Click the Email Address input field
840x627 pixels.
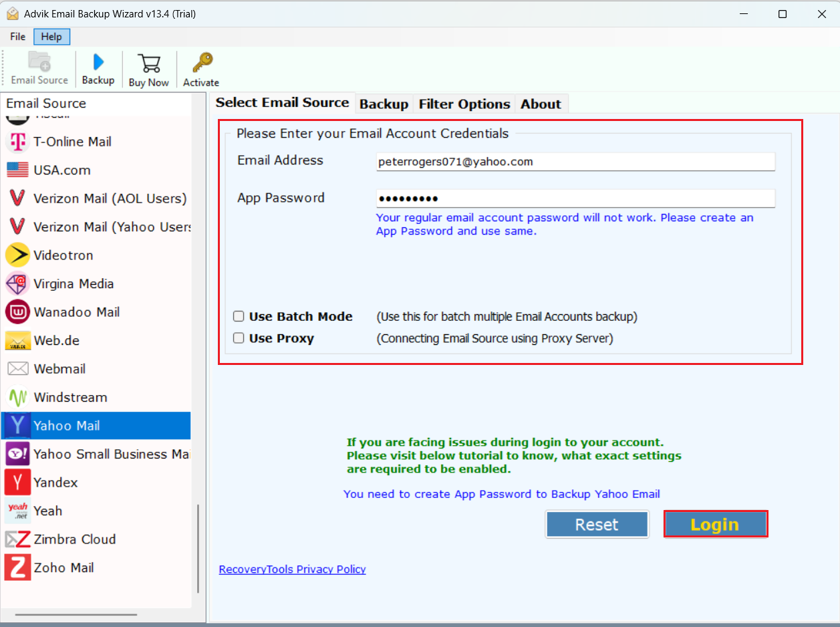tap(575, 162)
